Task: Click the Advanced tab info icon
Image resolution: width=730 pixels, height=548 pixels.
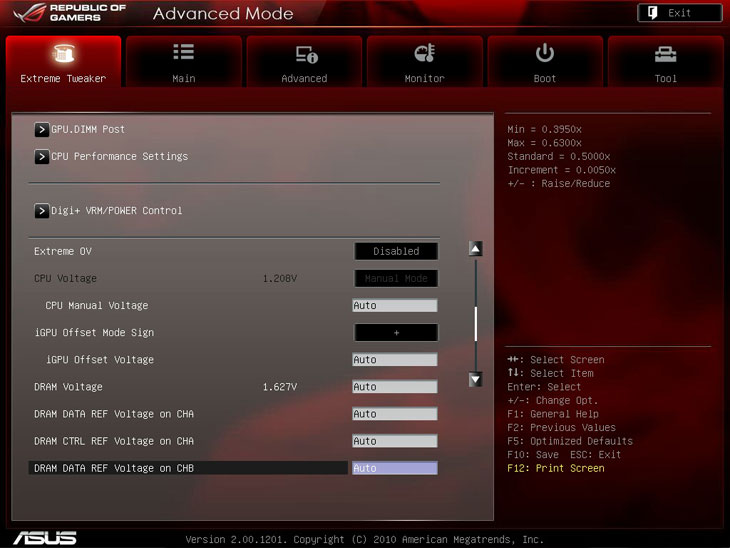Action: pyautogui.click(x=305, y=54)
